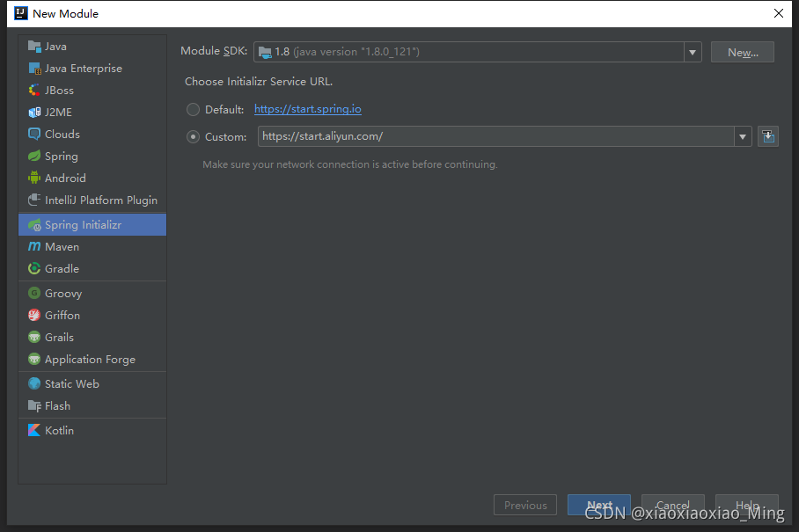Click the Gradle icon
Image resolution: width=799 pixels, height=532 pixels.
tap(34, 268)
